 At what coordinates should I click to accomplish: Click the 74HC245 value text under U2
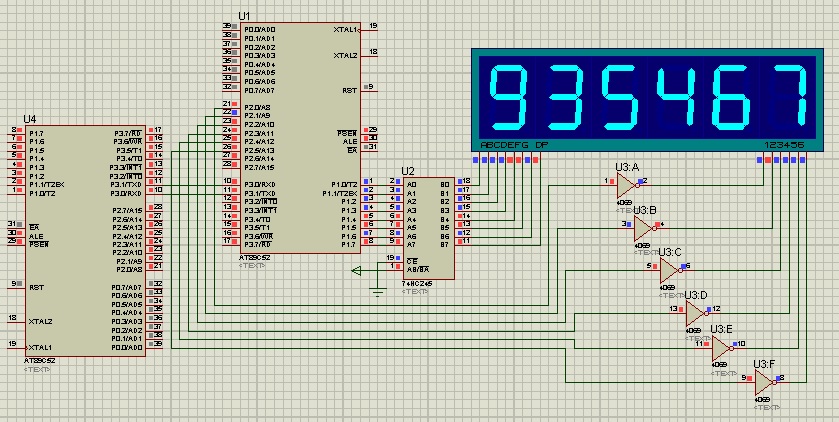(417, 283)
